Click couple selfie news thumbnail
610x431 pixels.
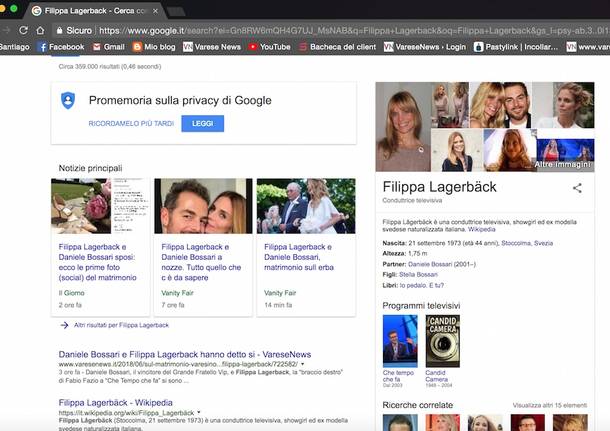pos(203,206)
